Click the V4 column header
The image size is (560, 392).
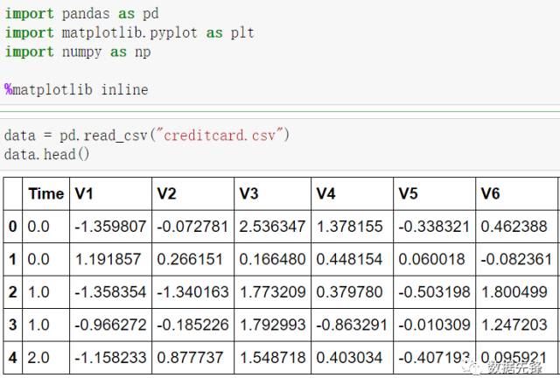point(326,193)
